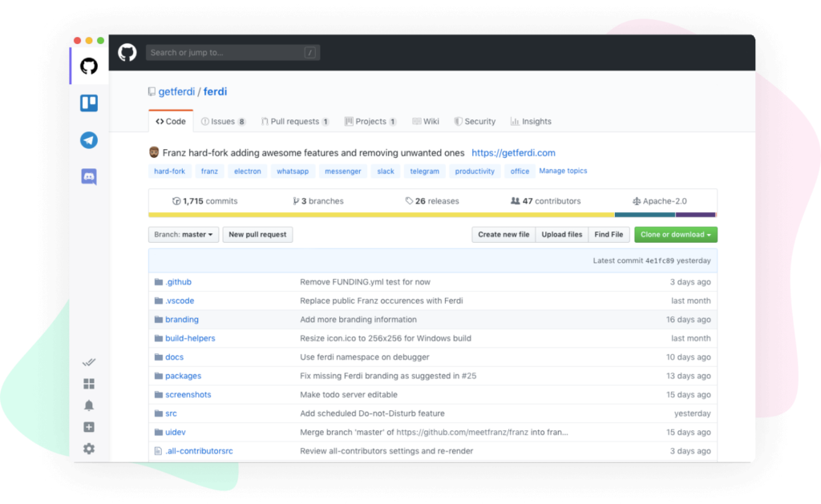Click the Create new file button
The height and width of the screenshot is (504, 821).
tap(504, 235)
